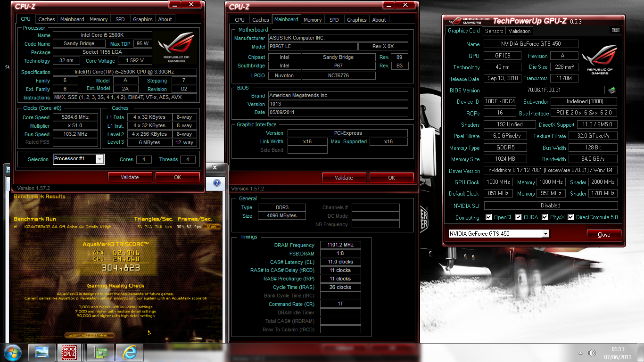This screenshot has height=362, width=644.
Task: Click Core Speed value 5264.6 MHz
Action: (x=75, y=117)
